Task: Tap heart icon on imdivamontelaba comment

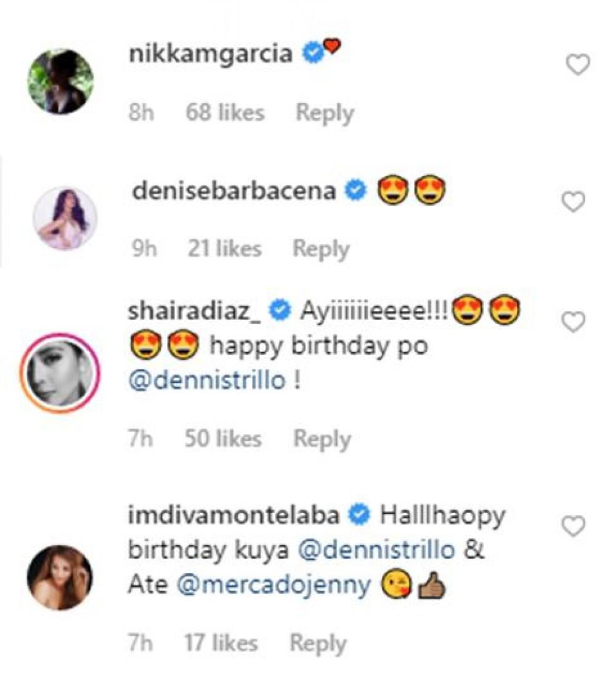Action: tap(573, 527)
